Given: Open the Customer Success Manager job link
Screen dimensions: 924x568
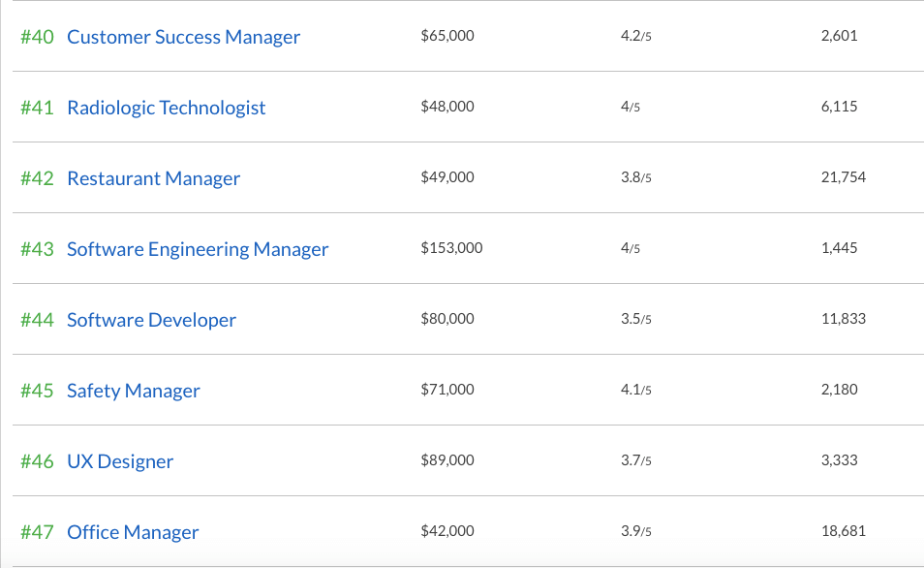Looking at the screenshot, I should [183, 37].
